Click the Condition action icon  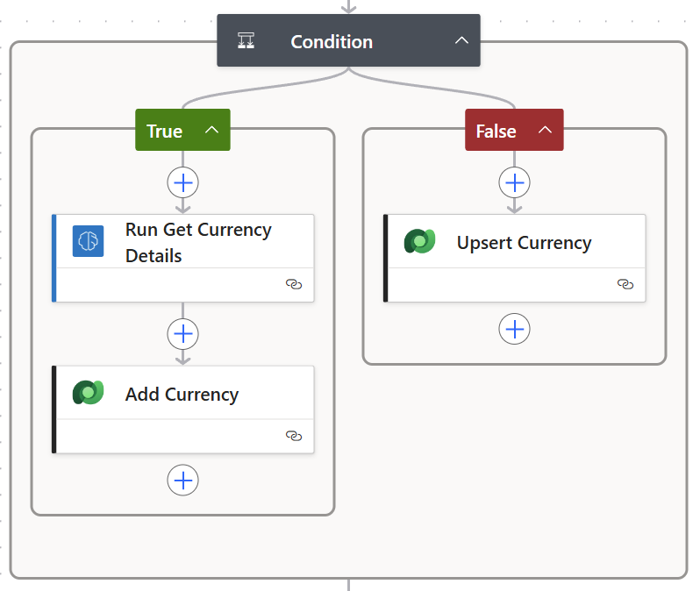tap(246, 40)
